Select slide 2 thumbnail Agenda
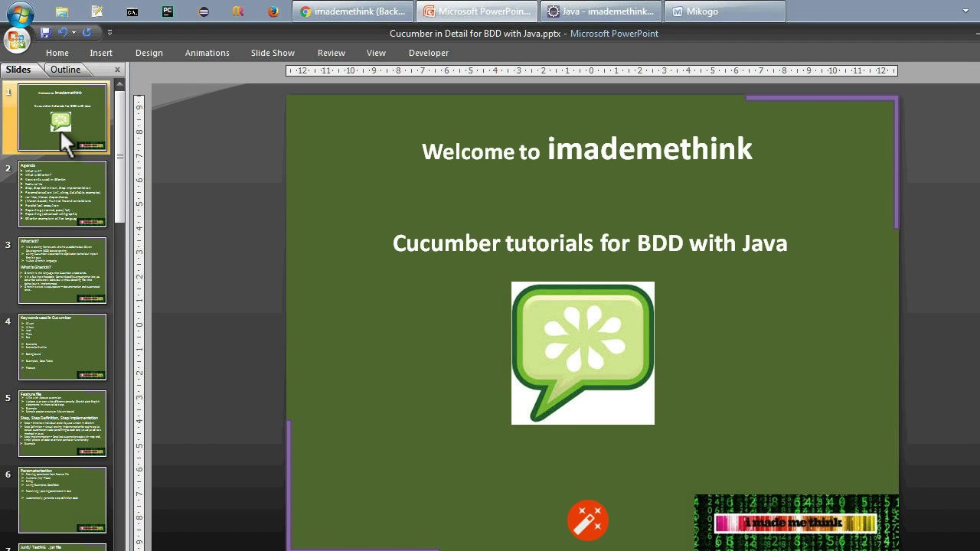The image size is (980, 551). (x=63, y=194)
